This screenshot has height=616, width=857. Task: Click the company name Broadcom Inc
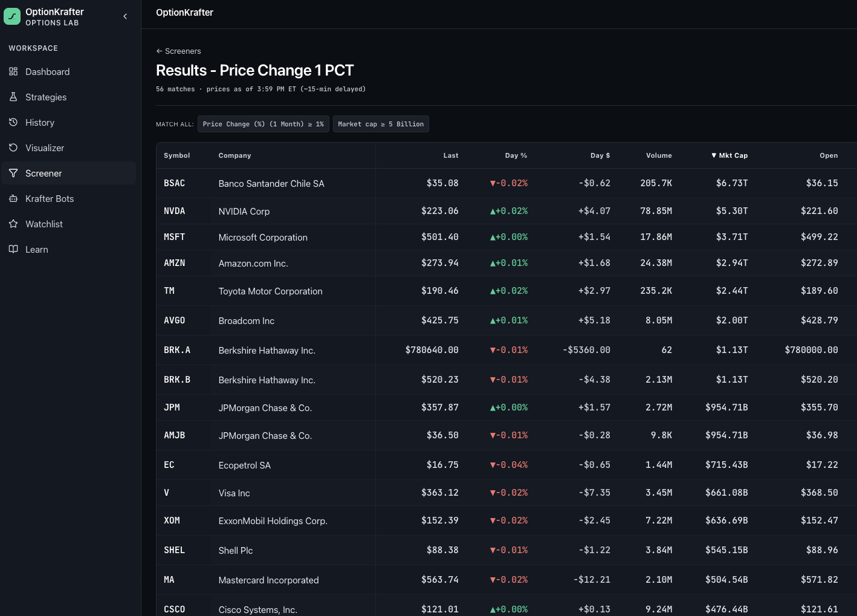pyautogui.click(x=247, y=321)
